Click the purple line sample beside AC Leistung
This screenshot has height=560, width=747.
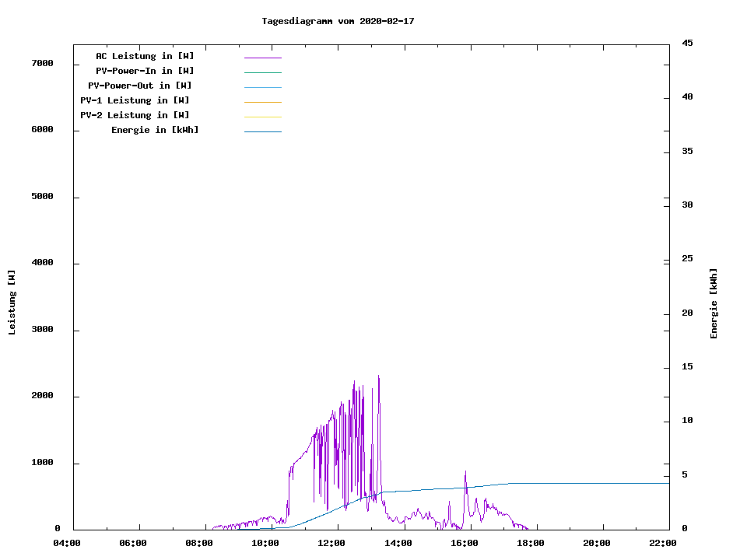262,58
